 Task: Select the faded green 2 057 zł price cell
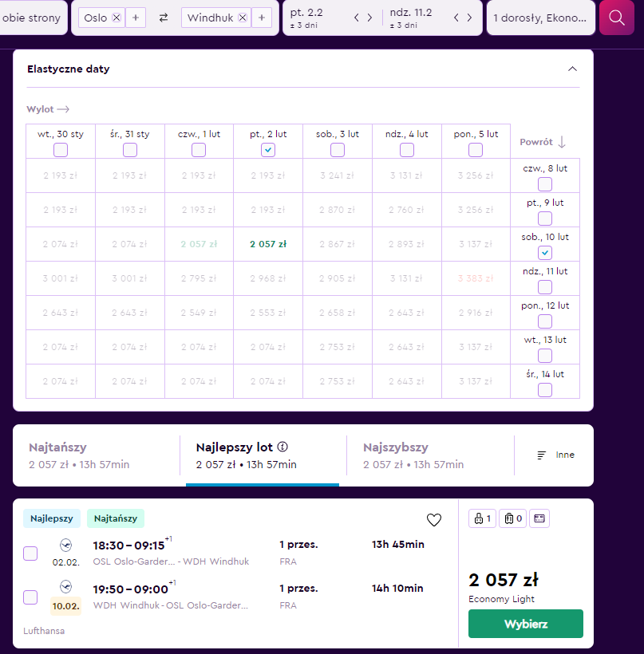[199, 244]
